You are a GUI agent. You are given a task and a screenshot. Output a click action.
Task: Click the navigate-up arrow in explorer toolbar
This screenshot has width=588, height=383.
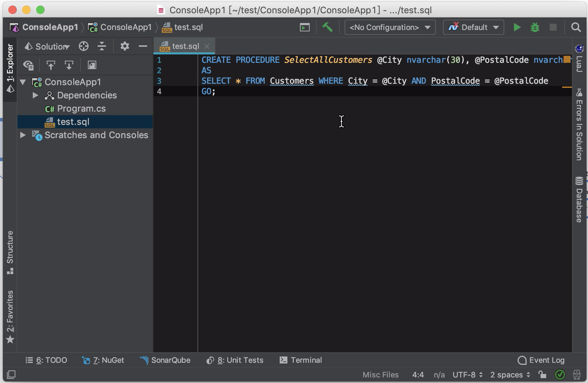(51, 65)
